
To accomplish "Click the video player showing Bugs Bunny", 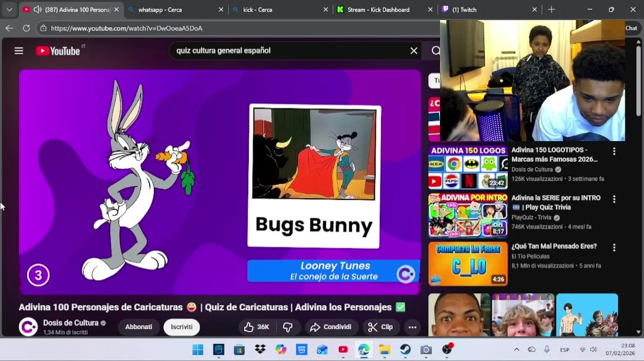I will coord(220,182).
